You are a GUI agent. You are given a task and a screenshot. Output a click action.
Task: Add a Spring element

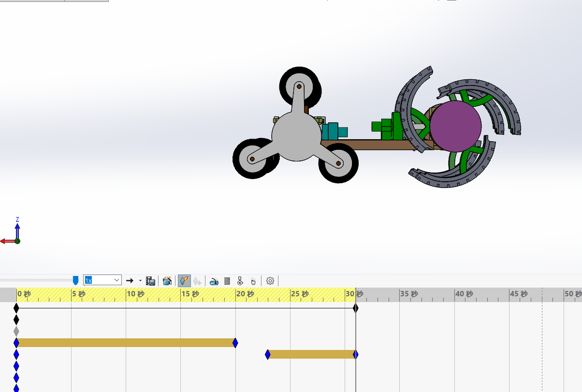pos(227,280)
